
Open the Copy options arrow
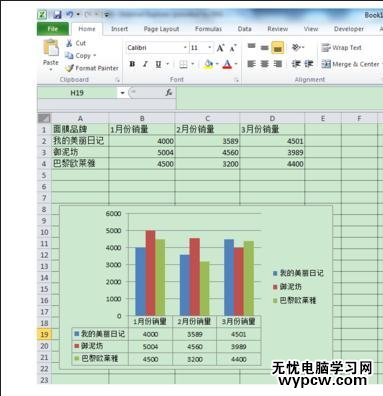pos(95,56)
